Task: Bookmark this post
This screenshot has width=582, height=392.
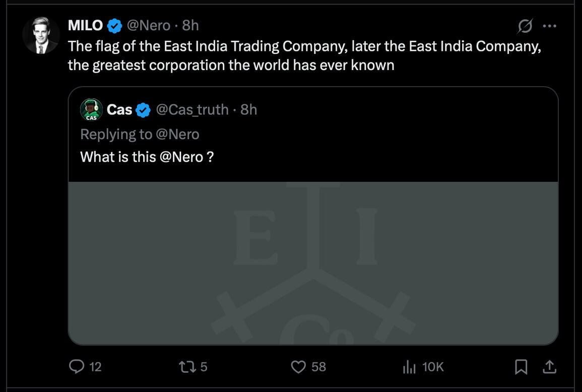Action: tap(521, 367)
